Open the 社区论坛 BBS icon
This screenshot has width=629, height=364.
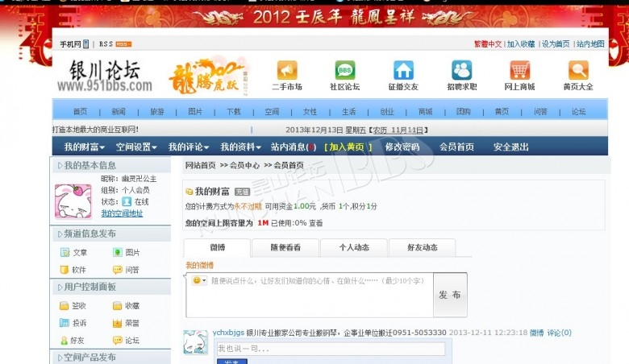(x=345, y=70)
